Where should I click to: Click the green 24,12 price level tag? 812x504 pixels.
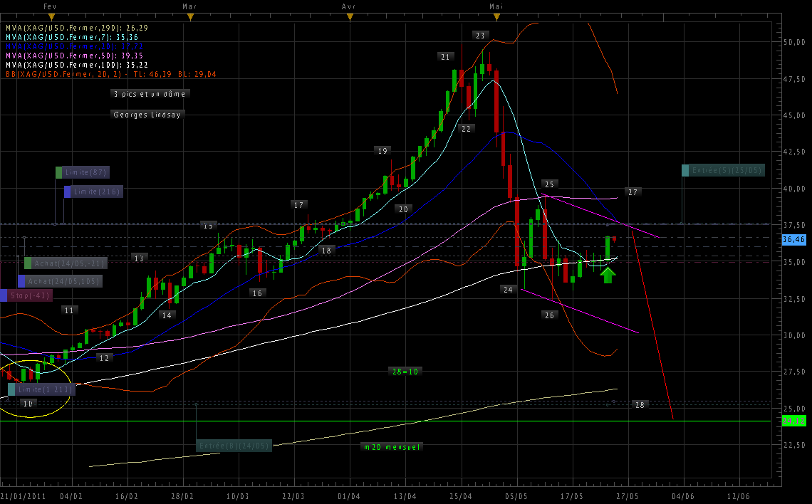pyautogui.click(x=793, y=421)
